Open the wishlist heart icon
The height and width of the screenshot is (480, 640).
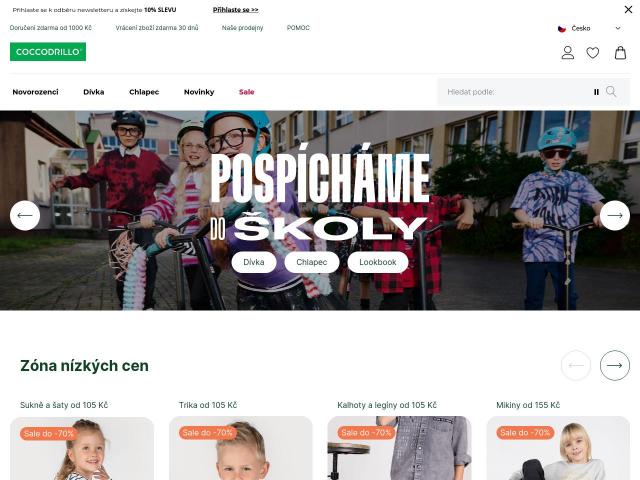pyautogui.click(x=593, y=53)
